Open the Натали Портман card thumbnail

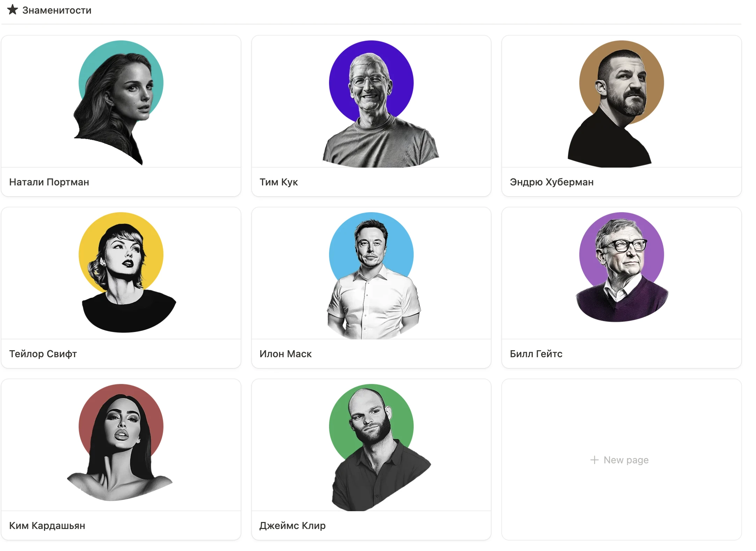[121, 102]
